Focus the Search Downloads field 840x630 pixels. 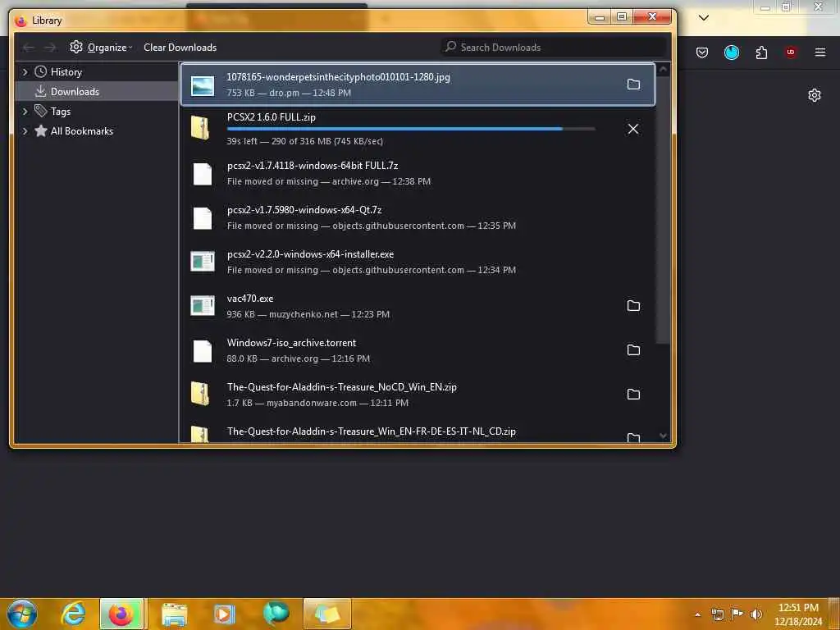tap(554, 47)
